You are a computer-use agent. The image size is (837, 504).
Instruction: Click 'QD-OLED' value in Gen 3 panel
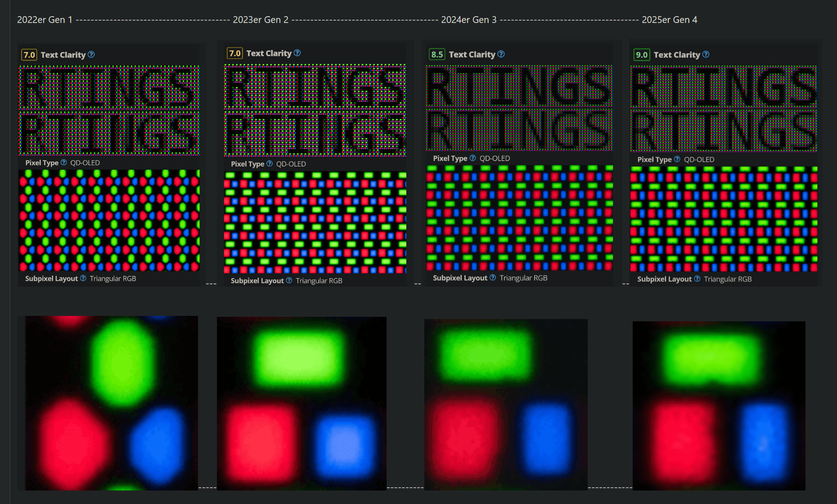pyautogui.click(x=495, y=158)
